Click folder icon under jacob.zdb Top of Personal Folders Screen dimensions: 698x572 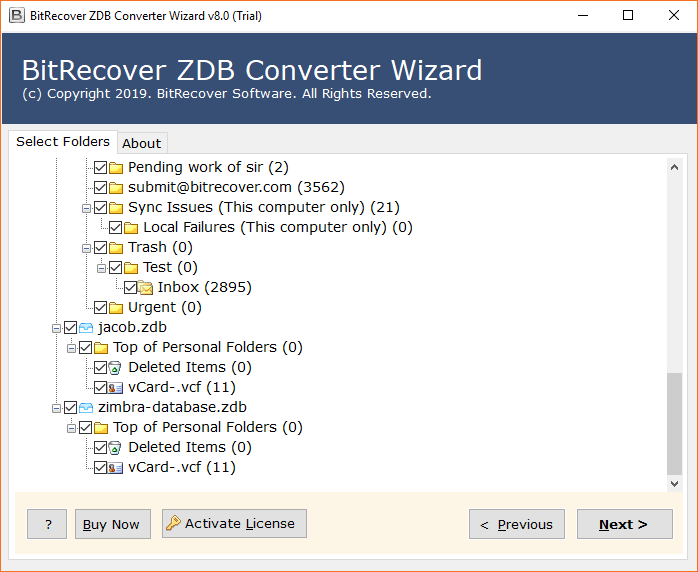pos(101,348)
